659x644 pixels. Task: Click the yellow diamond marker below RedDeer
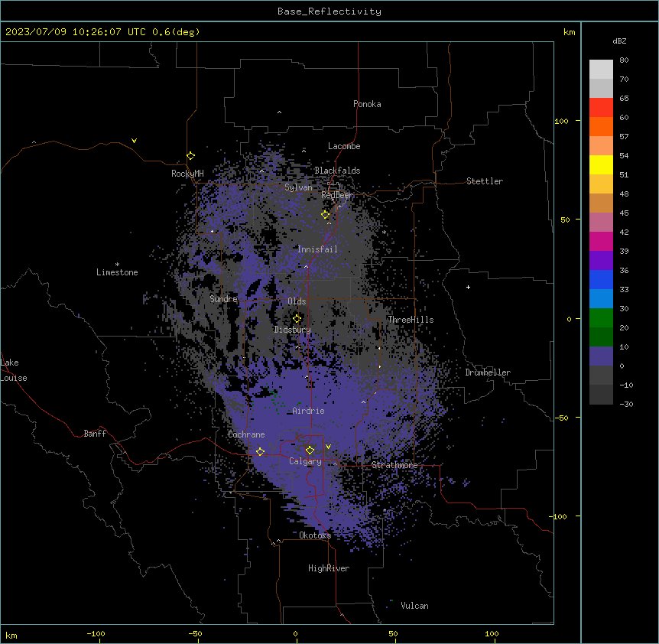(326, 215)
